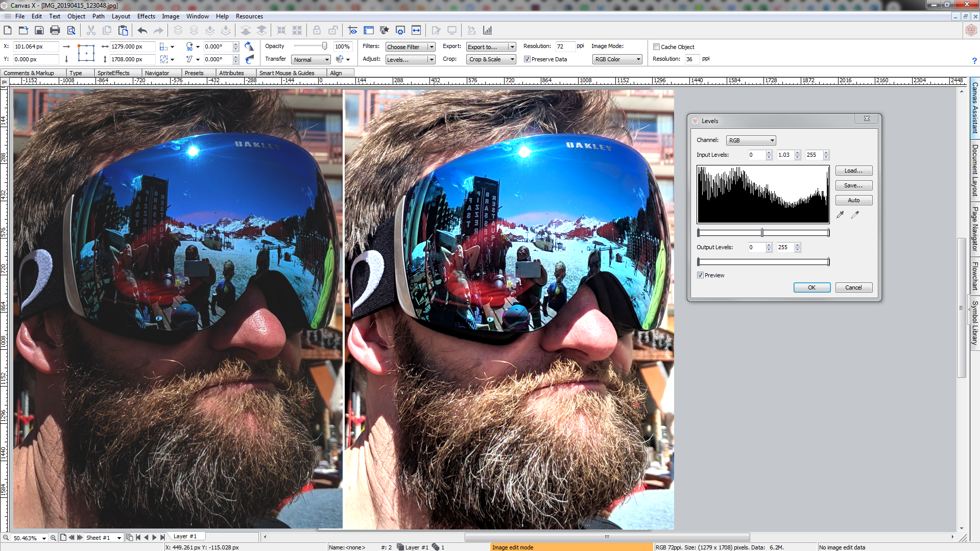Toggle the Preview checkbox in Levels

pyautogui.click(x=701, y=275)
